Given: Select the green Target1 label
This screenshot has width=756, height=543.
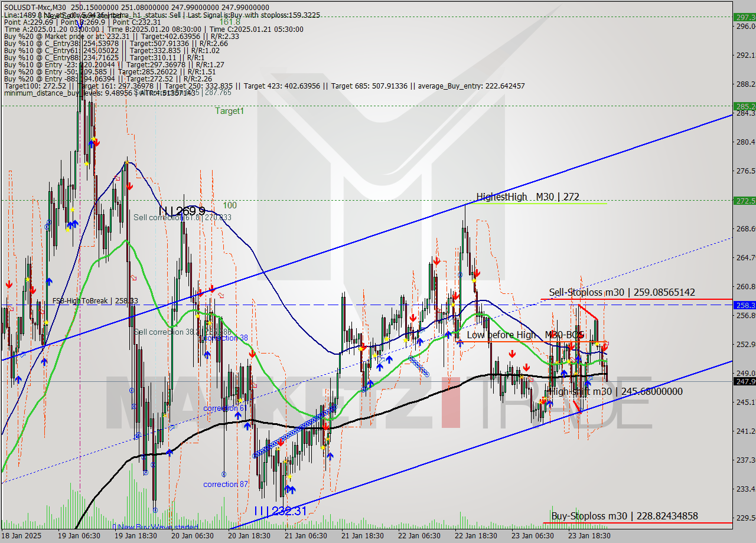Looking at the screenshot, I should pos(229,110).
